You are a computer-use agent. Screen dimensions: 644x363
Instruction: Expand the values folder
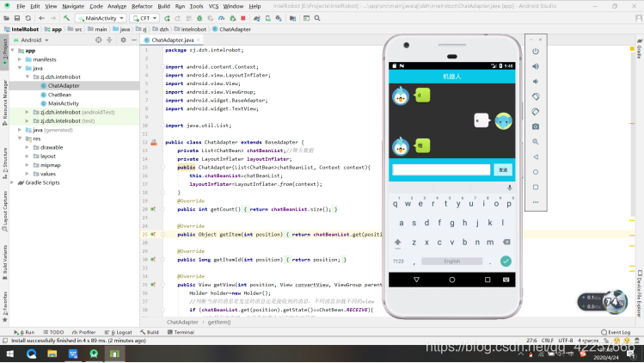tap(28, 174)
